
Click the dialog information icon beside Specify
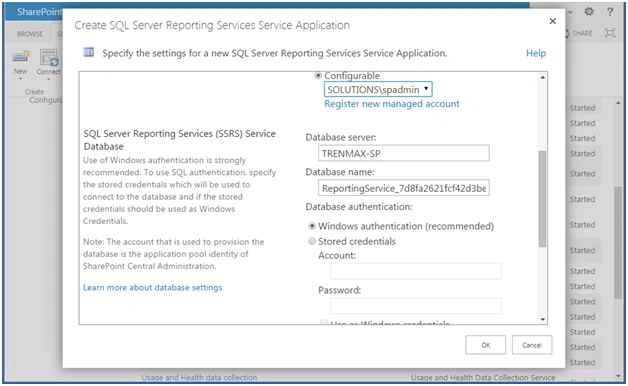(x=89, y=52)
